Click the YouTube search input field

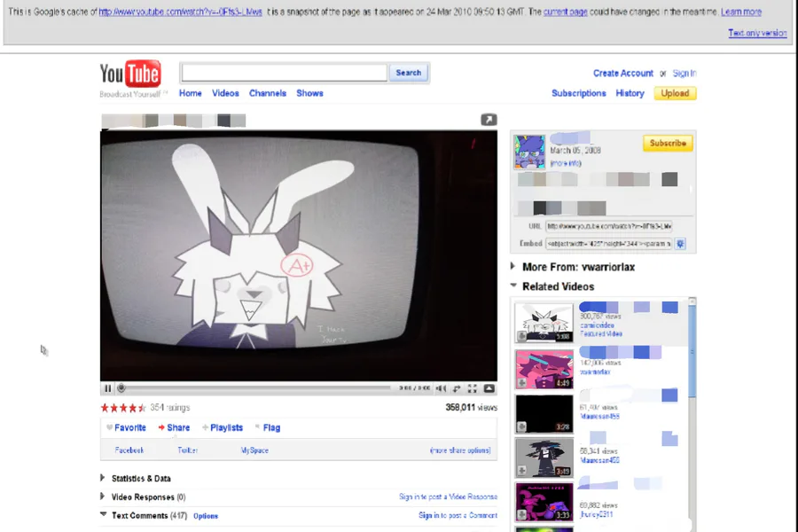(284, 73)
